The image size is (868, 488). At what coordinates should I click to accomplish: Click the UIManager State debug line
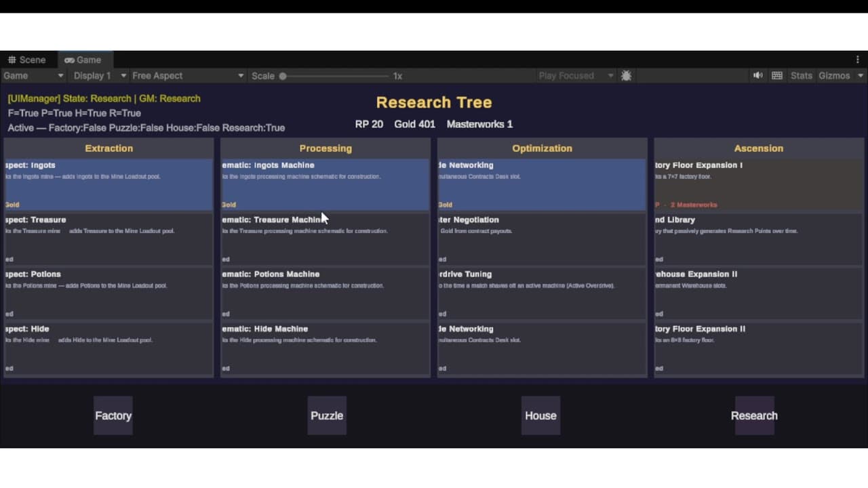click(x=104, y=98)
